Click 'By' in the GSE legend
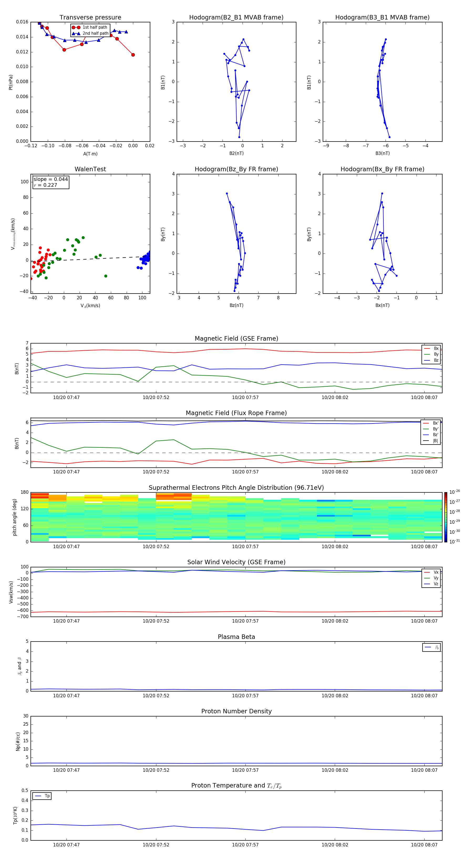 coord(436,354)
